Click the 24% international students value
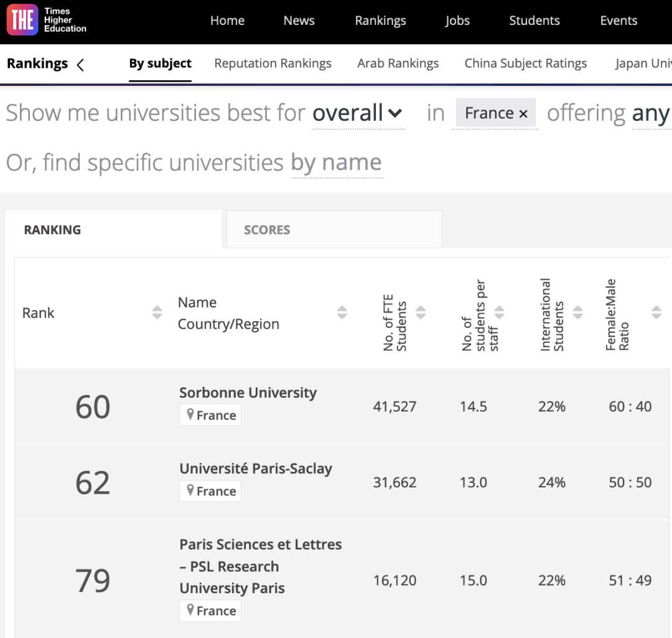The width and height of the screenshot is (672, 638). pos(552,482)
